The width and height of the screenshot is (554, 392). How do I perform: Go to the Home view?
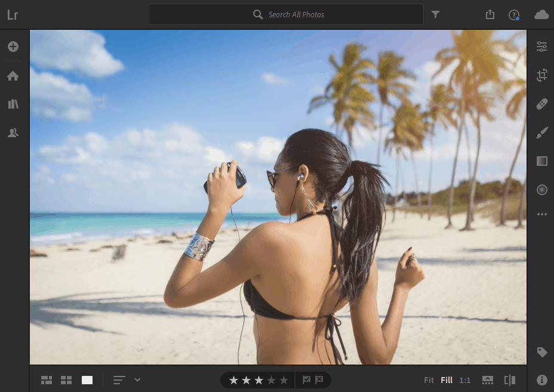(x=13, y=76)
